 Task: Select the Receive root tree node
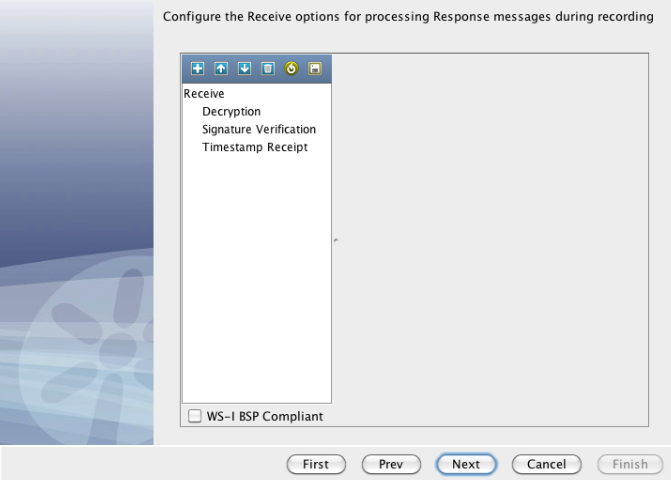pyautogui.click(x=204, y=94)
